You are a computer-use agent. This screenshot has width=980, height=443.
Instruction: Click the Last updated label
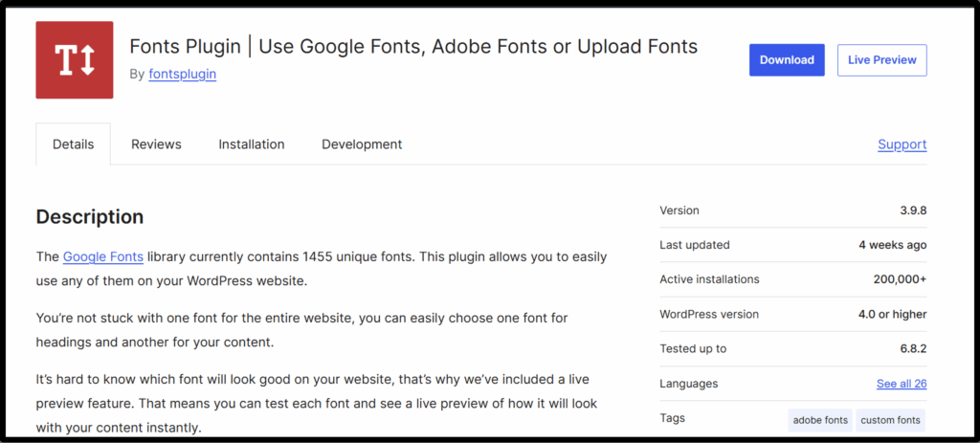[x=695, y=245]
